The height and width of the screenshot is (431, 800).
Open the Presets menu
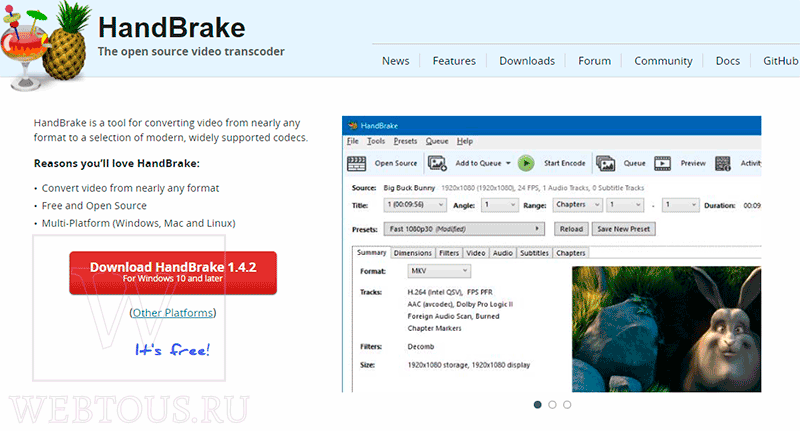[405, 141]
